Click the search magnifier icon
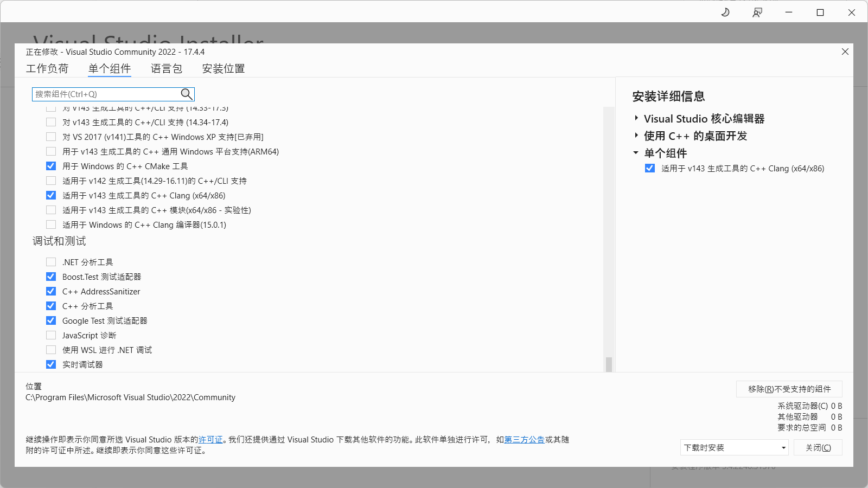The width and height of the screenshot is (868, 488). [x=186, y=94]
